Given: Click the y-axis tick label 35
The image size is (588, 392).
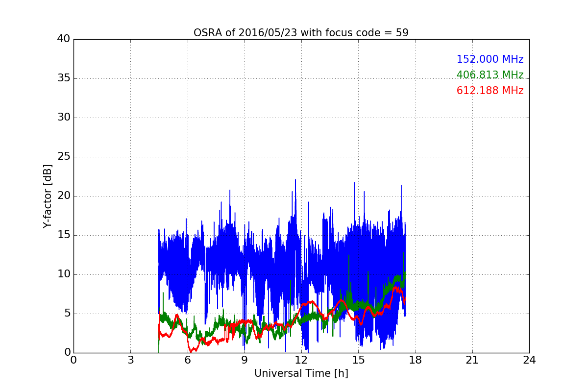Looking at the screenshot, I should click(64, 78).
